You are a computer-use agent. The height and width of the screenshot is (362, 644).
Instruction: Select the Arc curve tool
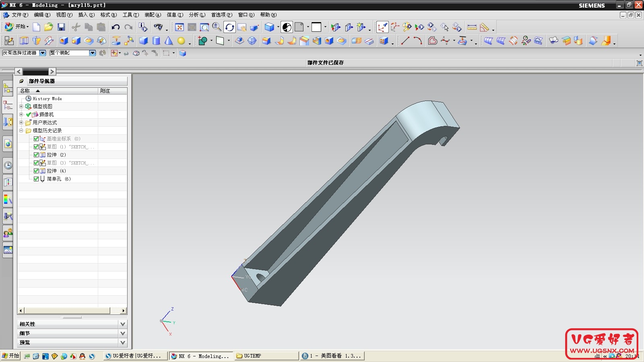pos(418,41)
